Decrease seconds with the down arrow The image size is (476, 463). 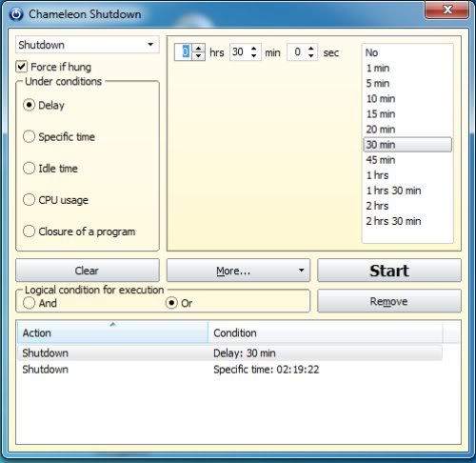(311, 56)
